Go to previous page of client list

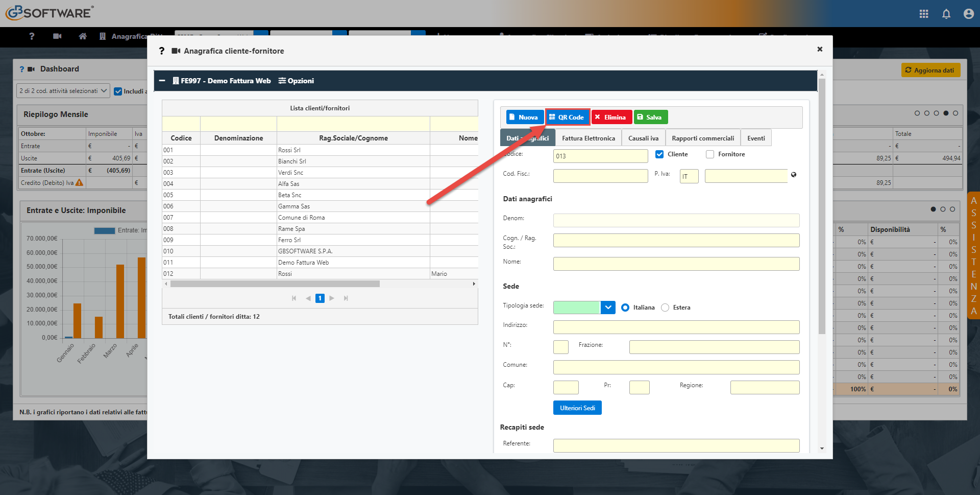point(308,298)
